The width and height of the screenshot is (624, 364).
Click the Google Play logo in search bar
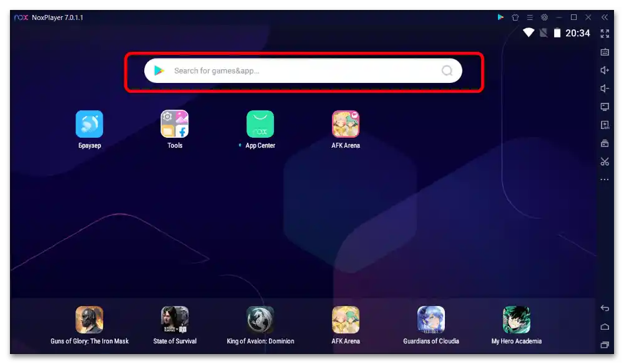[x=159, y=70]
